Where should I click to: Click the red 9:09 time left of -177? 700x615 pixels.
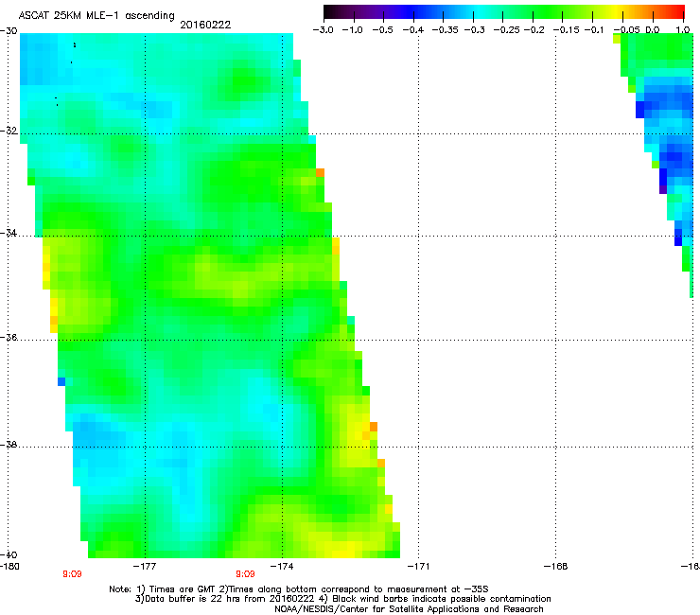pos(72,574)
